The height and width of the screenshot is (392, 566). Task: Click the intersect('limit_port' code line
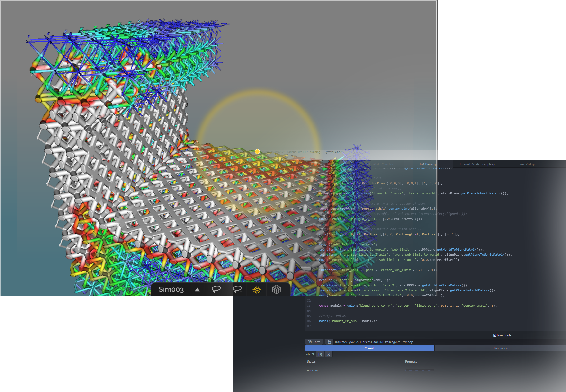[x=378, y=270]
